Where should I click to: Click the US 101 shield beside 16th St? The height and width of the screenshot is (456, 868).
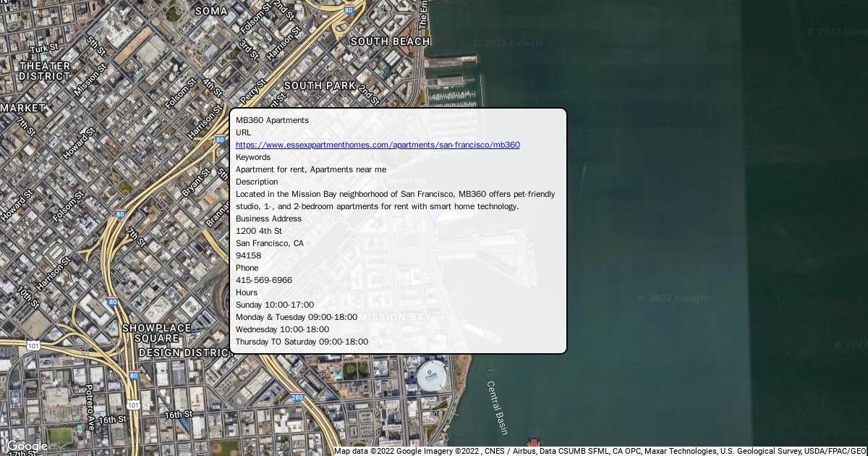132,405
